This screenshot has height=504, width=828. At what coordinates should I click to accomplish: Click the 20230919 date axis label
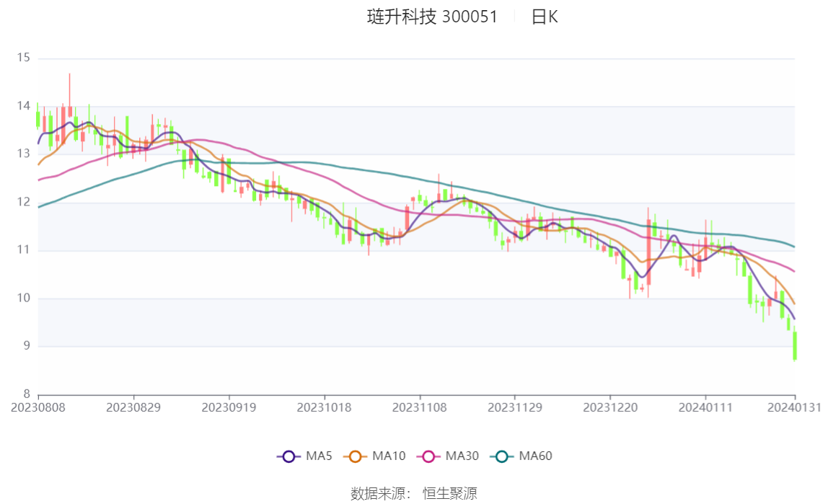(x=229, y=408)
